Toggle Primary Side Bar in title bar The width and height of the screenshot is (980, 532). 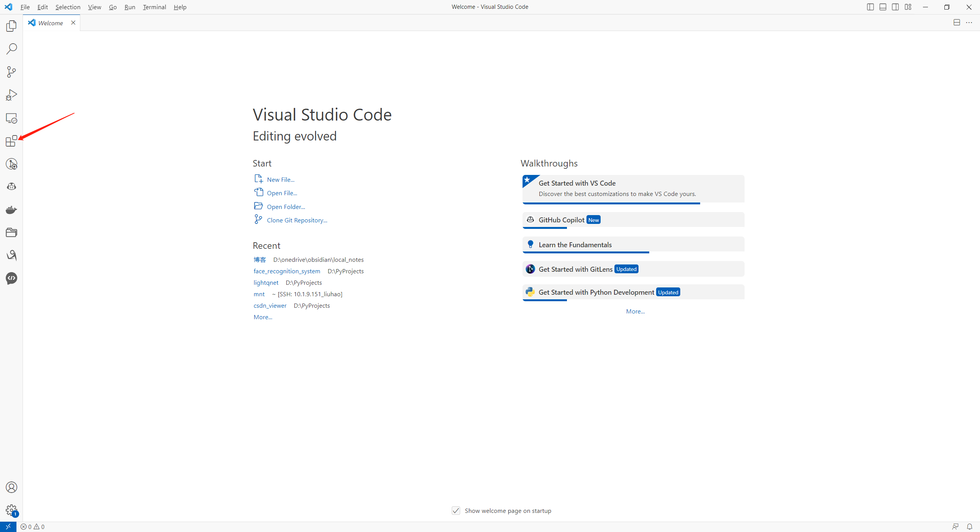pos(870,7)
